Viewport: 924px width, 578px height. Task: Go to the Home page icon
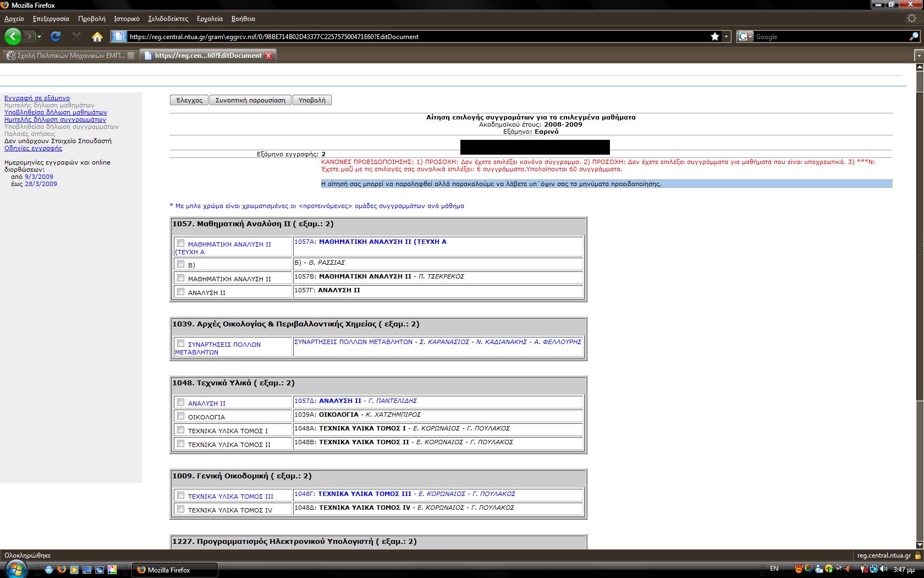pyautogui.click(x=97, y=37)
